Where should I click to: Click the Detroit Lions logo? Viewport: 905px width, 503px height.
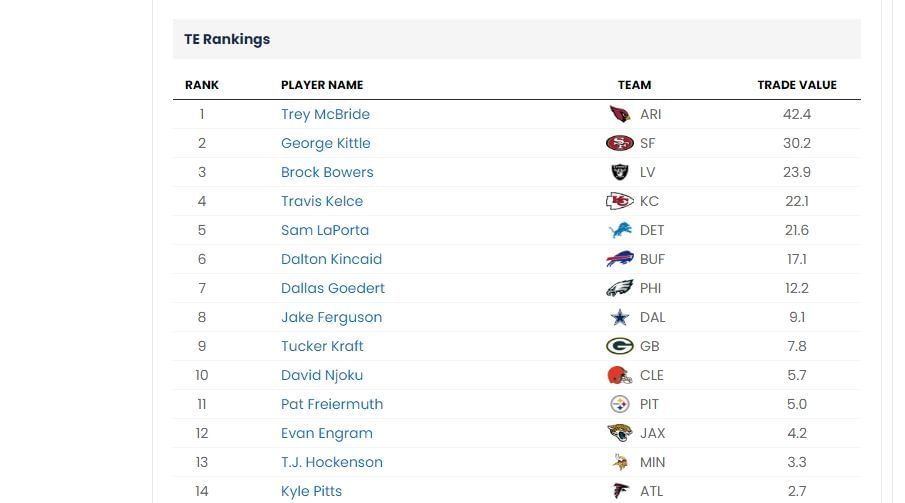point(620,230)
